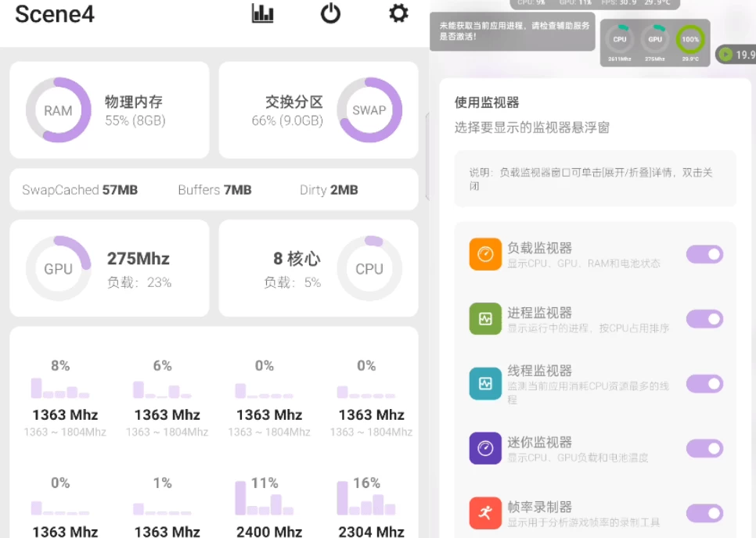The image size is (756, 538).
Task: Click the RAM usage ring chart
Action: pos(59,110)
